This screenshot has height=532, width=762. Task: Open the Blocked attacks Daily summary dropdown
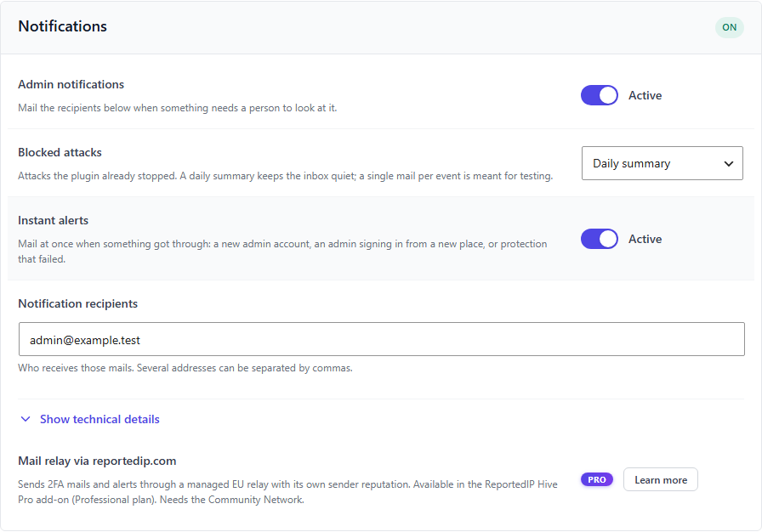click(662, 163)
